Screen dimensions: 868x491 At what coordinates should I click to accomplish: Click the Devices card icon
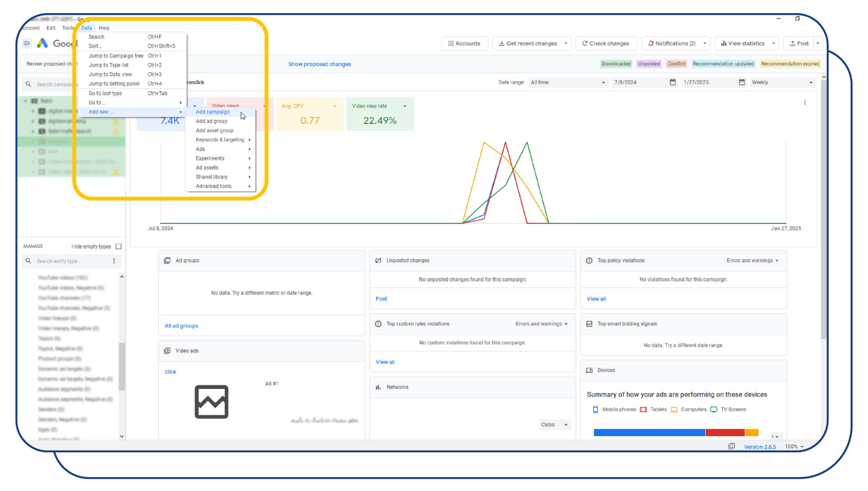(589, 370)
